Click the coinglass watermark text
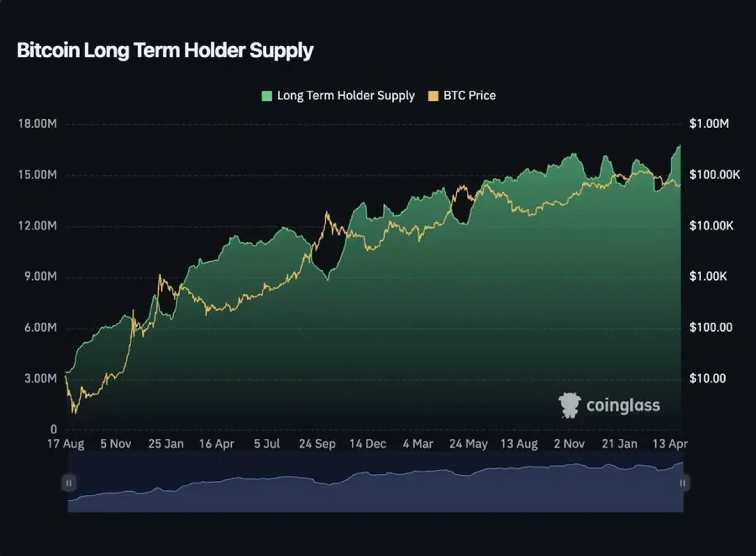This screenshot has width=756, height=556. click(x=623, y=405)
